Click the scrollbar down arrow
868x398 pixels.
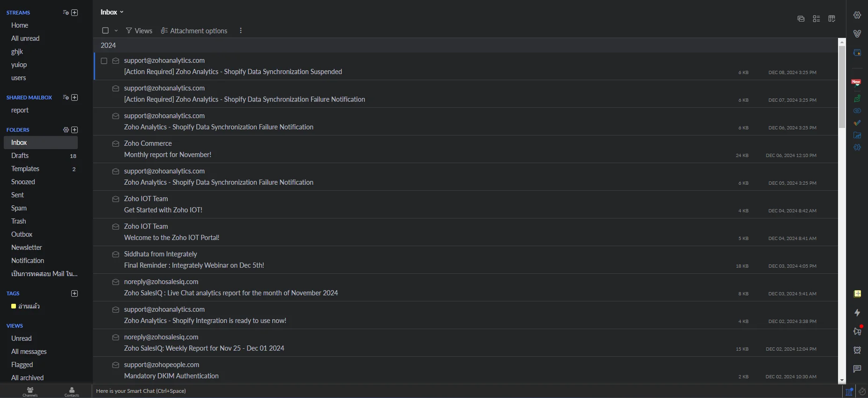pos(842,380)
